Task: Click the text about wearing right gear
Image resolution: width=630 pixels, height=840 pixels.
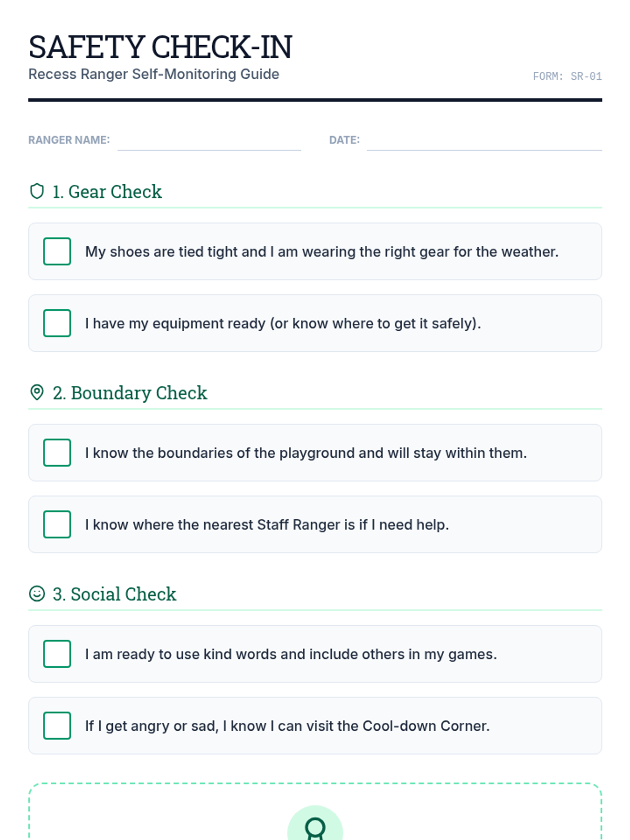Action: click(x=321, y=251)
